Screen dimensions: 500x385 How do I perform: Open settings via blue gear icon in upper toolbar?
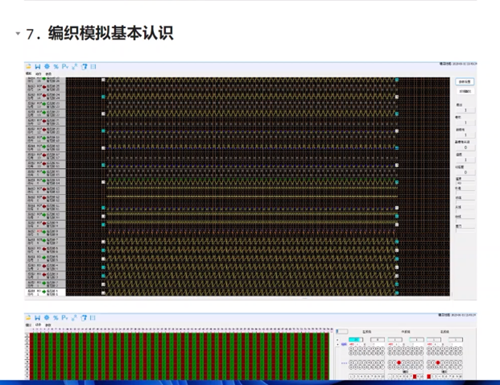pos(47,66)
